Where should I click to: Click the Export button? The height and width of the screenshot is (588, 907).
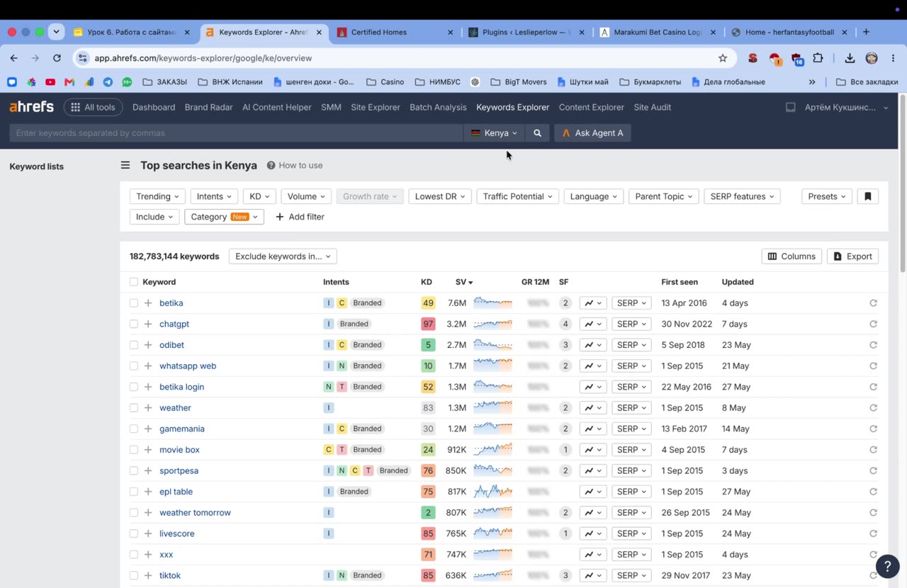pos(853,256)
